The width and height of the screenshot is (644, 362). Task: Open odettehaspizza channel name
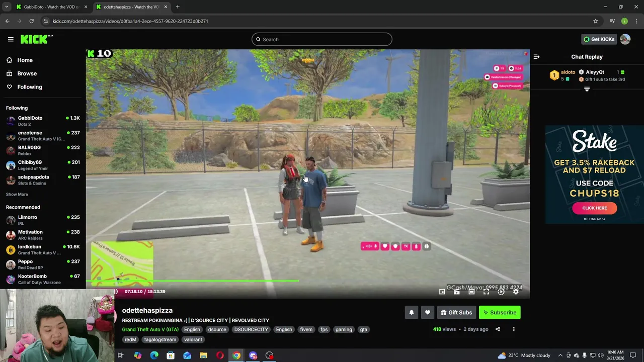[x=147, y=310]
